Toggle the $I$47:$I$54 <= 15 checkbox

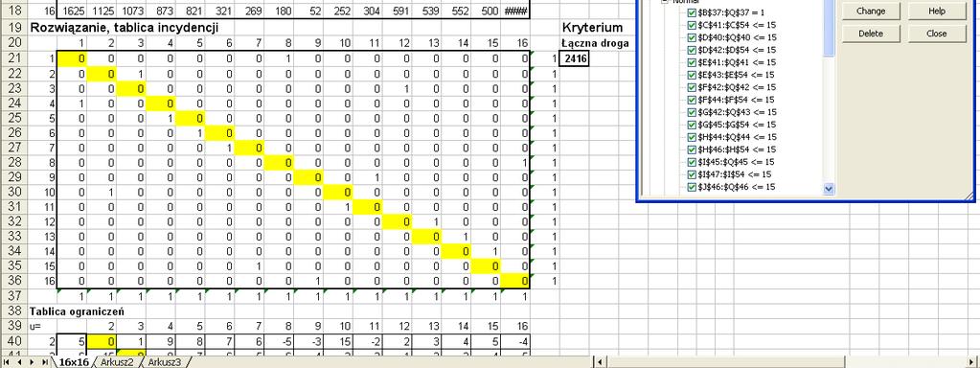click(x=692, y=175)
